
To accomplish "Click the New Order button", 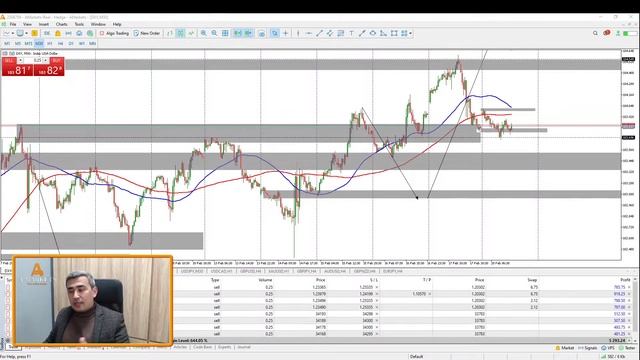I will pyautogui.click(x=147, y=33).
